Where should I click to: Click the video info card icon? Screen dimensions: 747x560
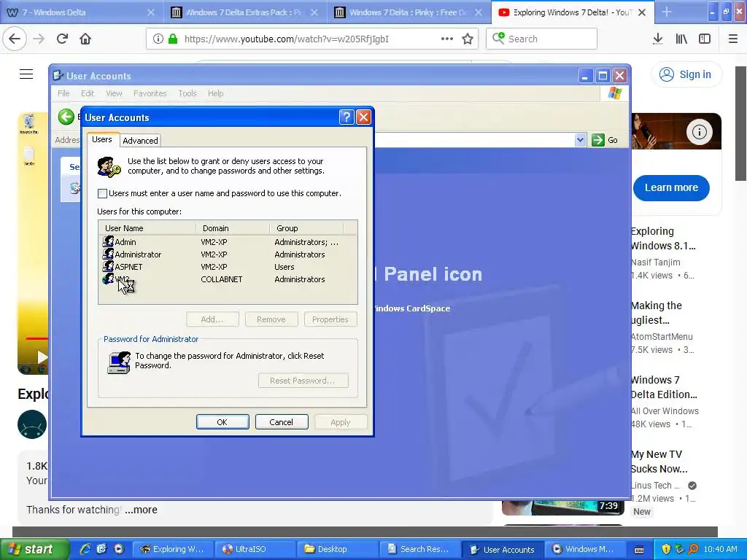pyautogui.click(x=699, y=131)
